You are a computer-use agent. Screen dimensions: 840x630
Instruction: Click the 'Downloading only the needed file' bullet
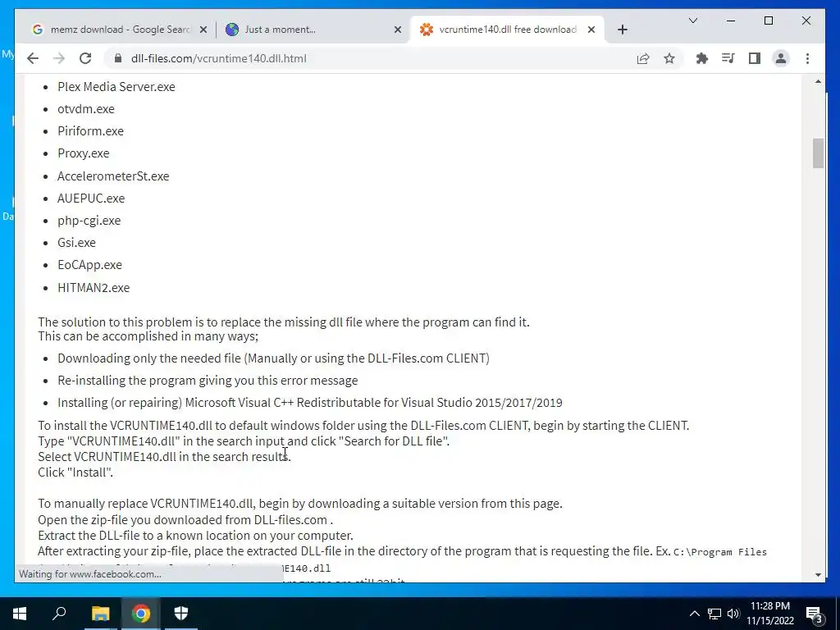click(x=273, y=358)
